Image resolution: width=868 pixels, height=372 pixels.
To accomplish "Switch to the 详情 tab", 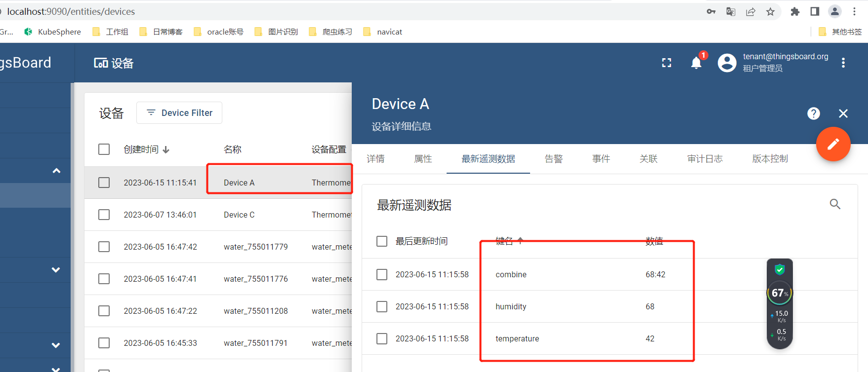I will coord(375,159).
